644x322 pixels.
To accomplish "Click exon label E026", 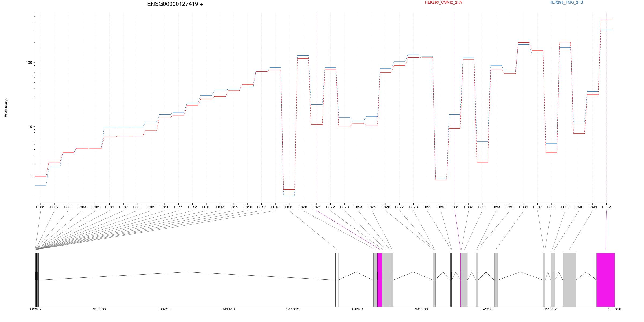I will (386, 207).
